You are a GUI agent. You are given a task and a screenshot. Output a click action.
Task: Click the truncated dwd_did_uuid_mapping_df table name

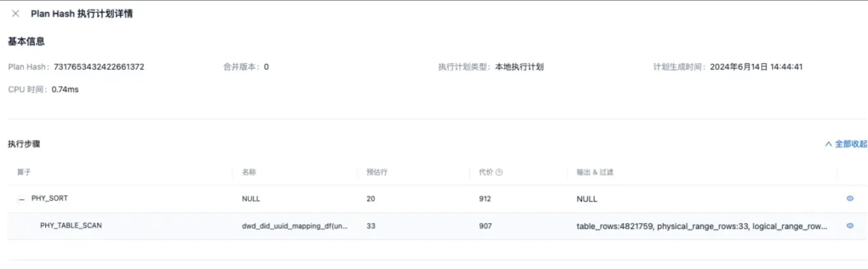(x=295, y=226)
